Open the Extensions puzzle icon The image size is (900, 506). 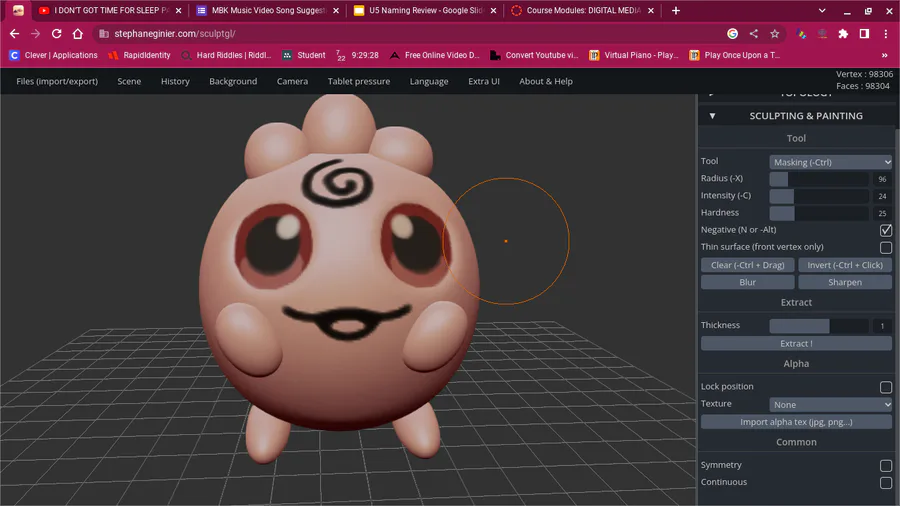[843, 34]
